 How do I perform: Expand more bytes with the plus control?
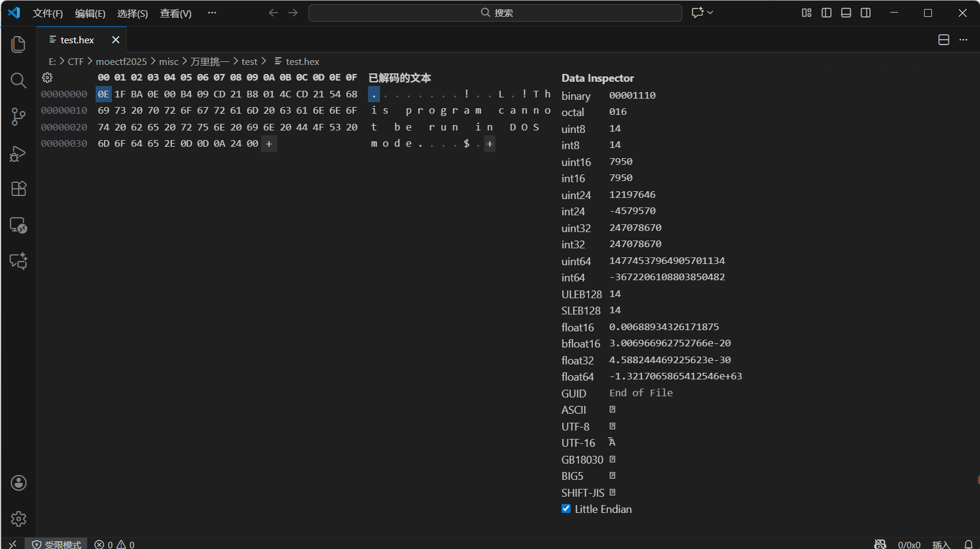click(269, 143)
